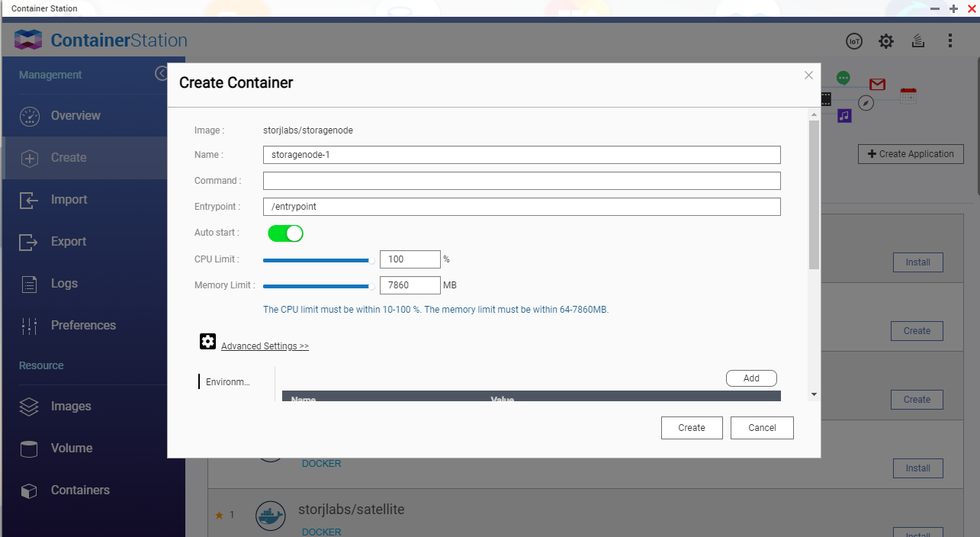Click the storjlabs/storagenode image name text
Screen dimensions: 980x537
click(x=308, y=130)
